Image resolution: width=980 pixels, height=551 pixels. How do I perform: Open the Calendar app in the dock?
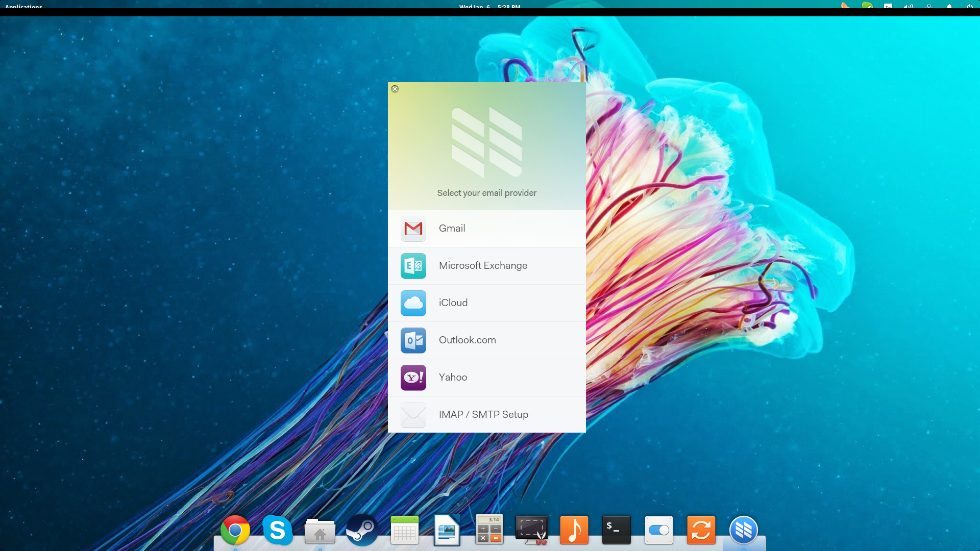(405, 530)
